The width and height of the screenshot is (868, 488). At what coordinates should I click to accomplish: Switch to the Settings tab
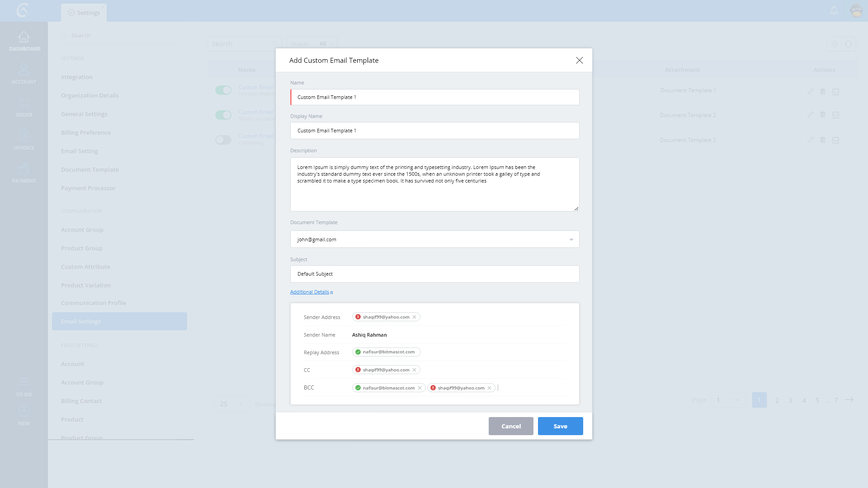click(84, 13)
